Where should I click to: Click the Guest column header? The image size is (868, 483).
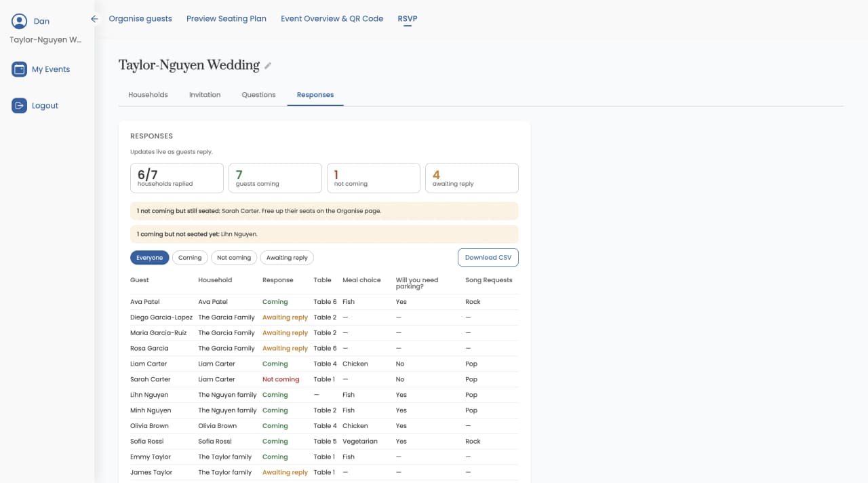(x=140, y=280)
